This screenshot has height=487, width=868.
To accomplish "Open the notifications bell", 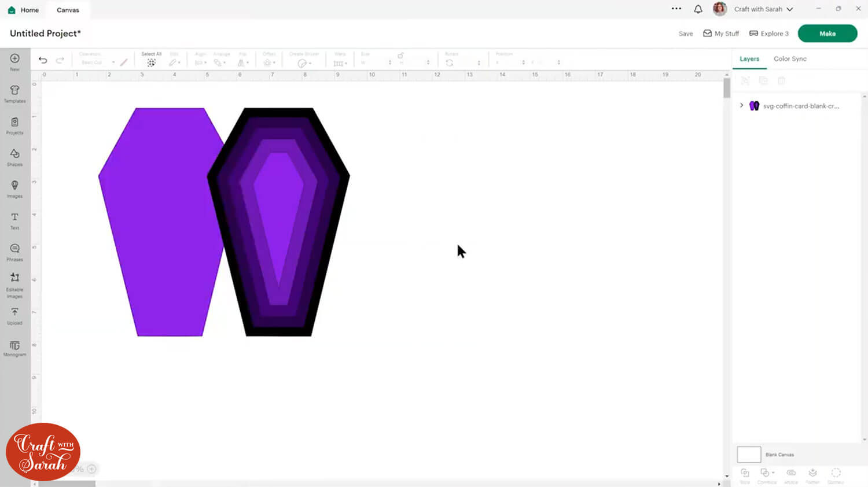I will click(698, 9).
